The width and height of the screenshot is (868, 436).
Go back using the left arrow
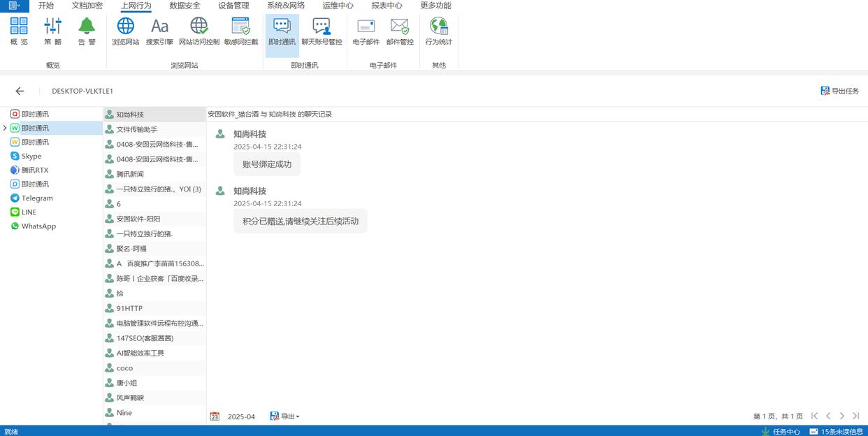coord(20,91)
